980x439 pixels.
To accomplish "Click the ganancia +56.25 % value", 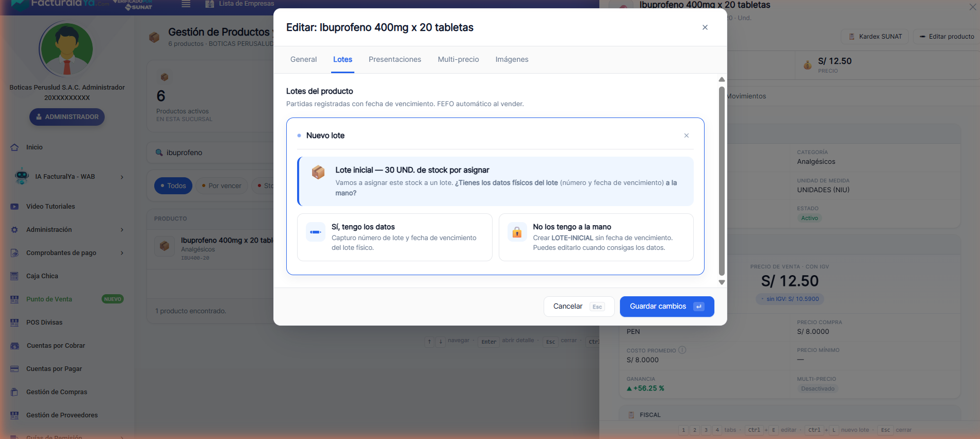I will point(645,389).
